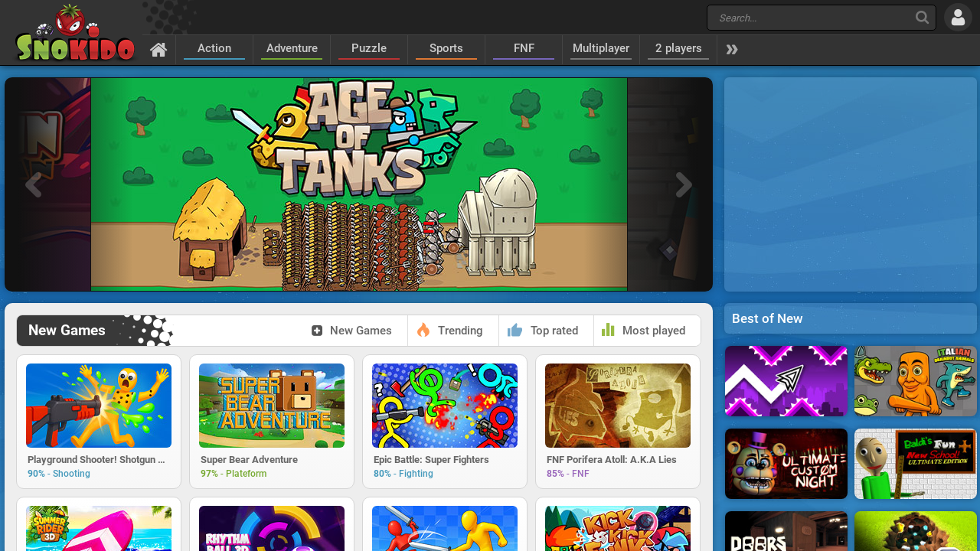
Task: Open the Kick Funk game thumbnail
Action: pyautogui.click(x=618, y=528)
